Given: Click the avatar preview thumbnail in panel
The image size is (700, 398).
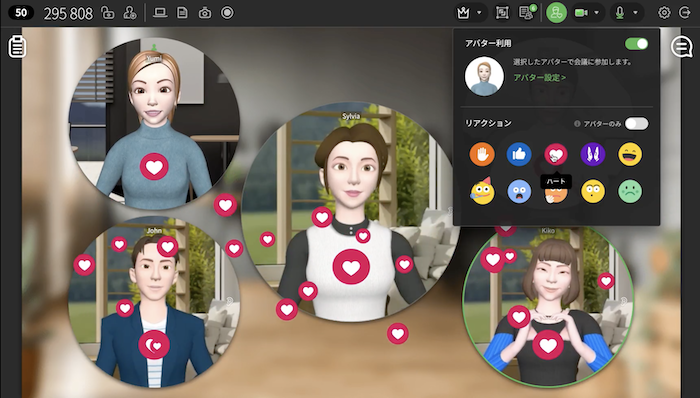Looking at the screenshot, I should point(484,76).
